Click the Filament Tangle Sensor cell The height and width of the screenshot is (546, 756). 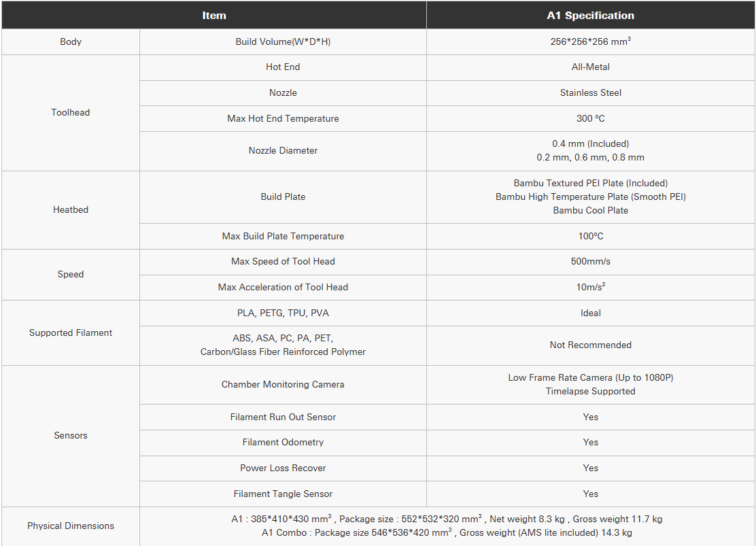click(283, 494)
